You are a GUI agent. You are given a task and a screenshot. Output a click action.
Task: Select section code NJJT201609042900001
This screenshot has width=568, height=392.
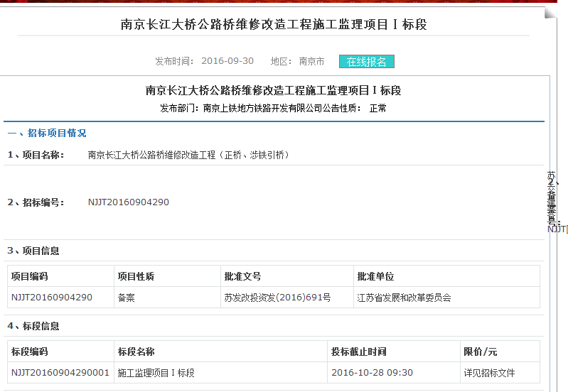[x=60, y=373]
